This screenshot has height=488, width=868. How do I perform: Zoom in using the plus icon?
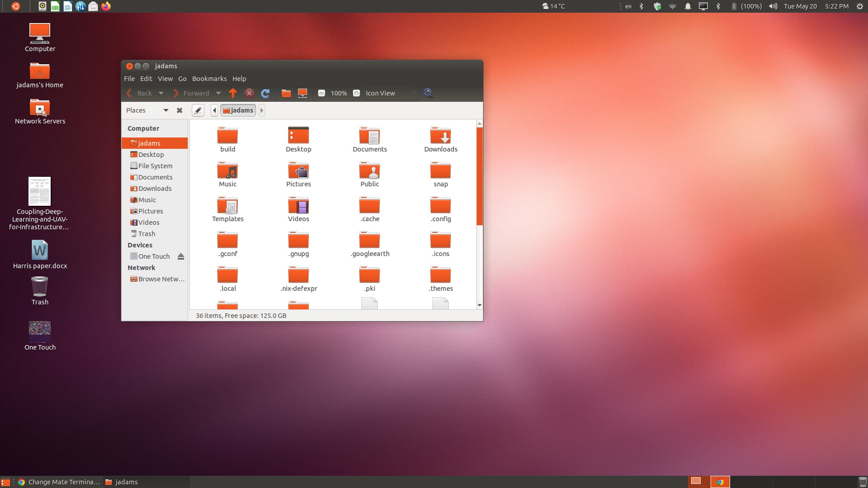click(356, 93)
